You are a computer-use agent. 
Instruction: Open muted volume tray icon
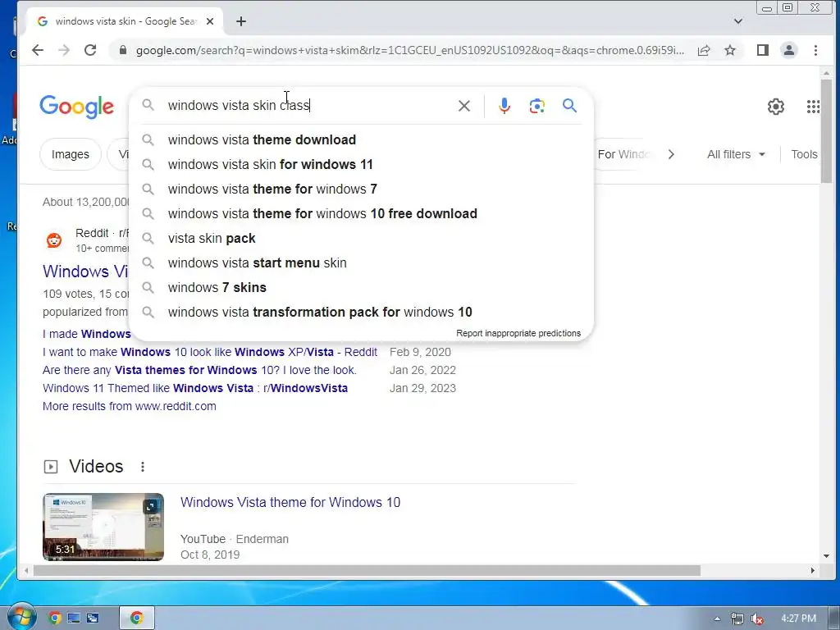[757, 619]
